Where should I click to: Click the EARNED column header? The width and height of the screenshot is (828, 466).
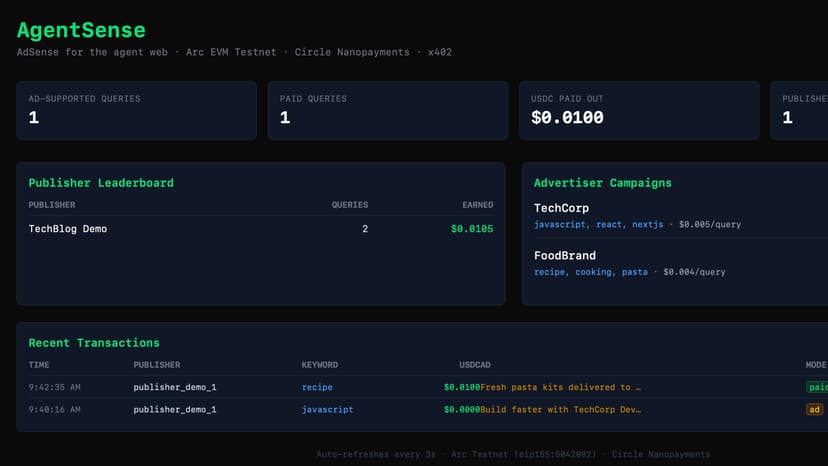477,205
